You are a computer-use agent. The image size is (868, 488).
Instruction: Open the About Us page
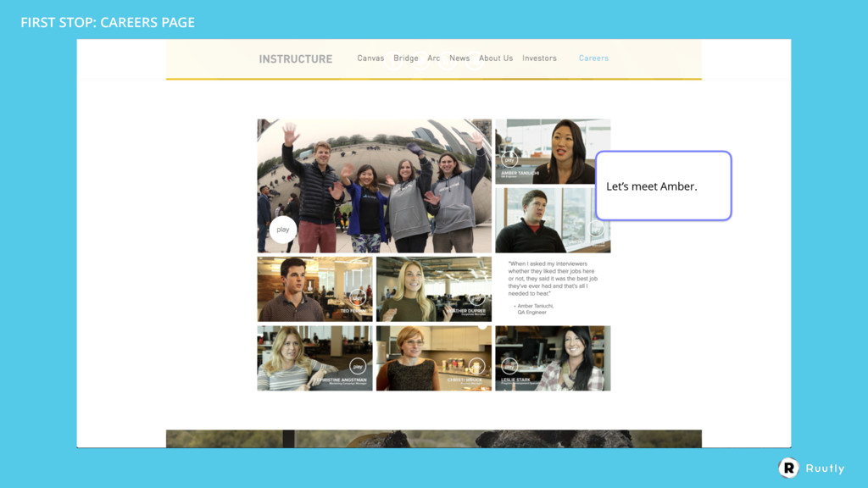pos(495,58)
